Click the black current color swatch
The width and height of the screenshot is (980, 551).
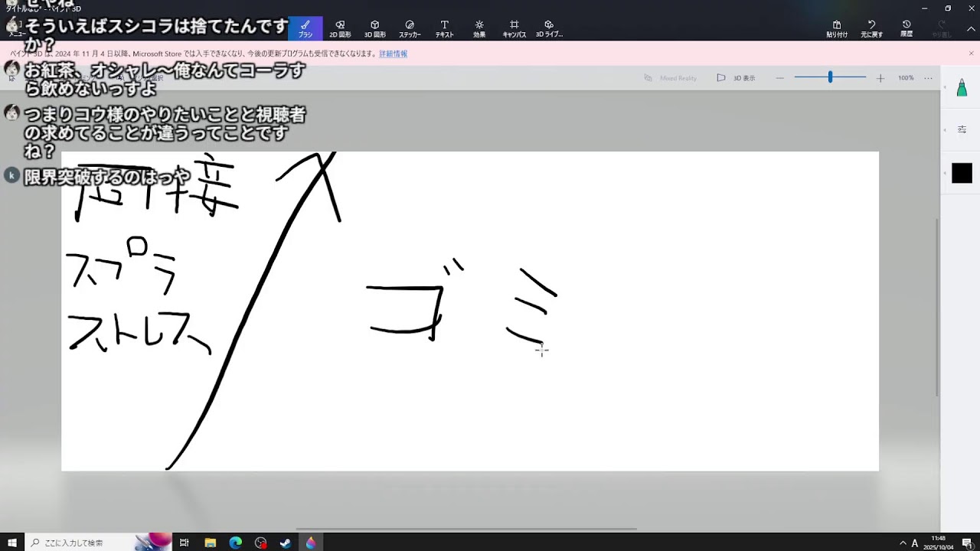tap(962, 174)
